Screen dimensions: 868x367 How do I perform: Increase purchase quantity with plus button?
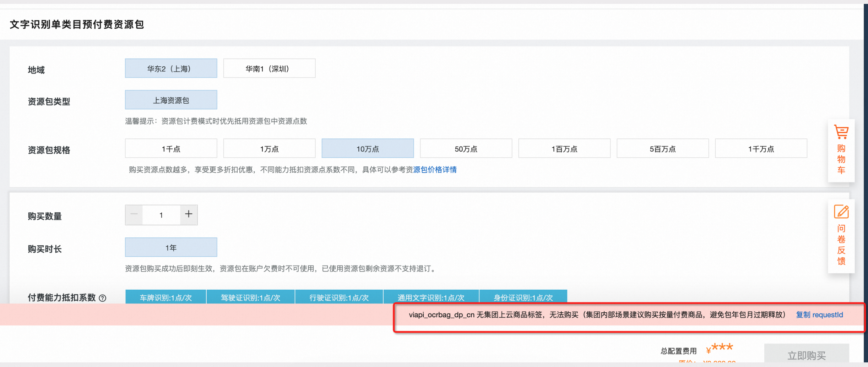coord(189,215)
